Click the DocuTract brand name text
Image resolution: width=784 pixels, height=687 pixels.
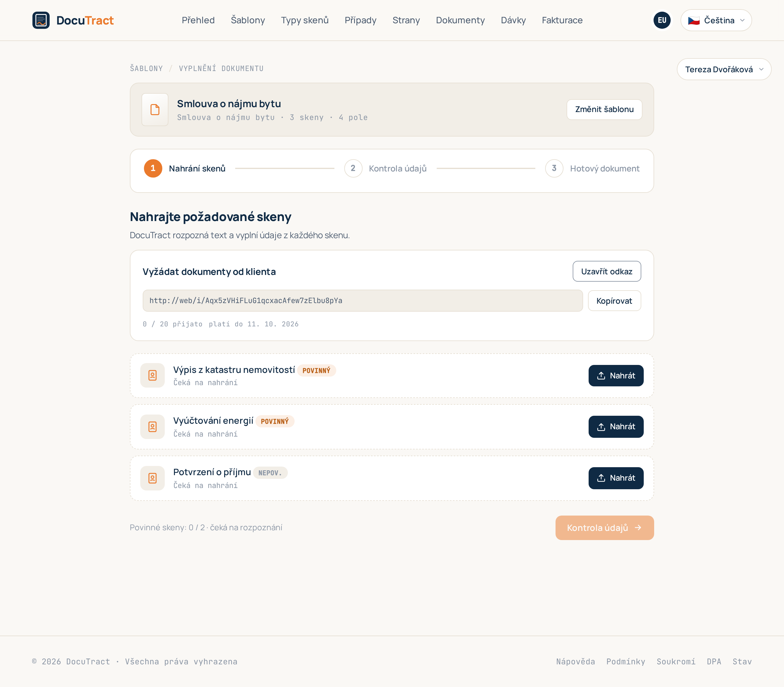pyautogui.click(x=85, y=20)
